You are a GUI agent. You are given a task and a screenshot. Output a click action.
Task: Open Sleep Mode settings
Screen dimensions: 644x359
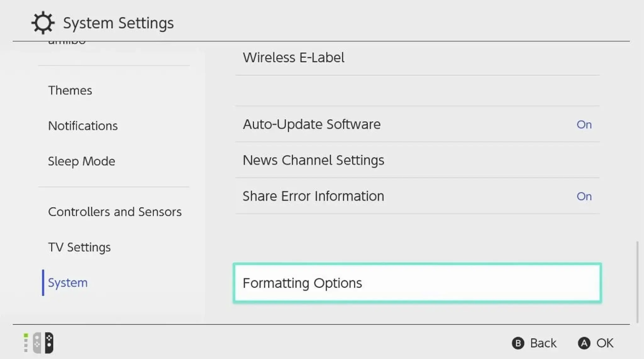tap(81, 161)
